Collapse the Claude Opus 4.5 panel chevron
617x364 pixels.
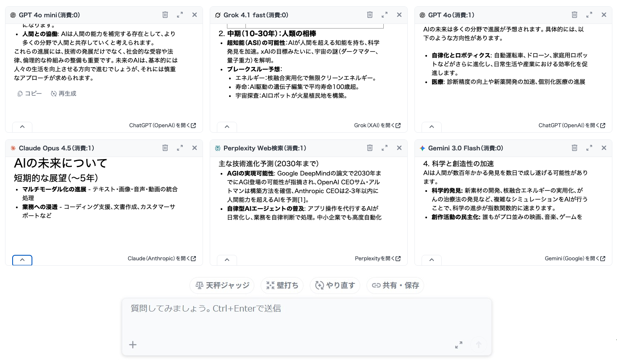coord(22,260)
